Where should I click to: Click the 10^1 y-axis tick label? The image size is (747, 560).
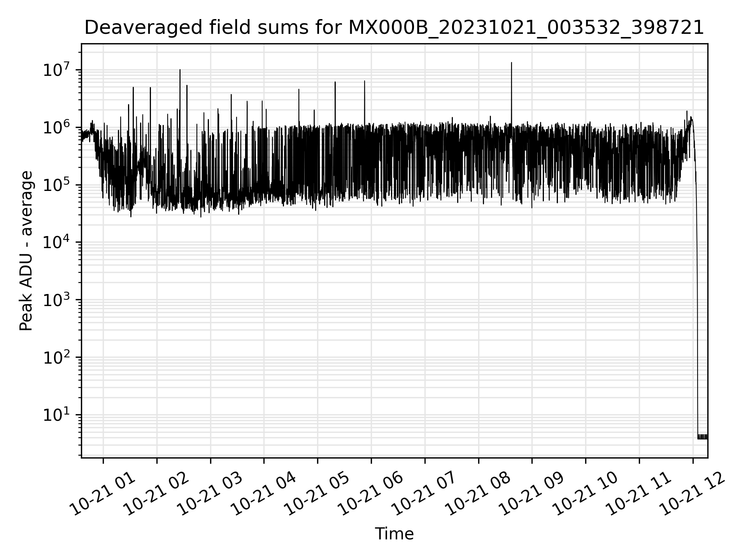tap(56, 415)
